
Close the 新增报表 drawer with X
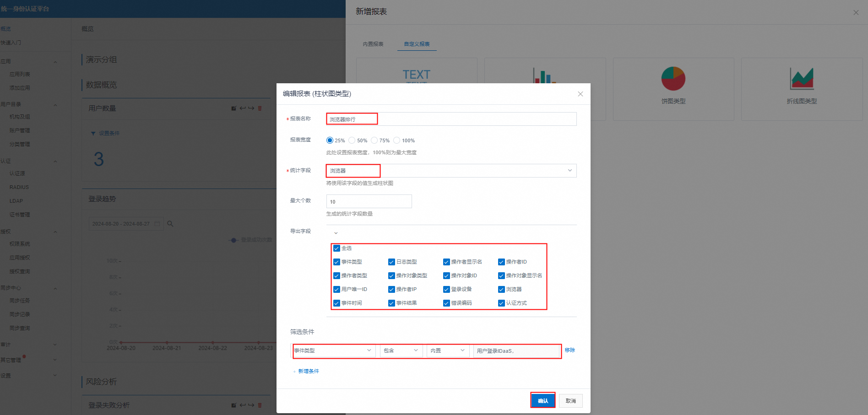point(856,12)
